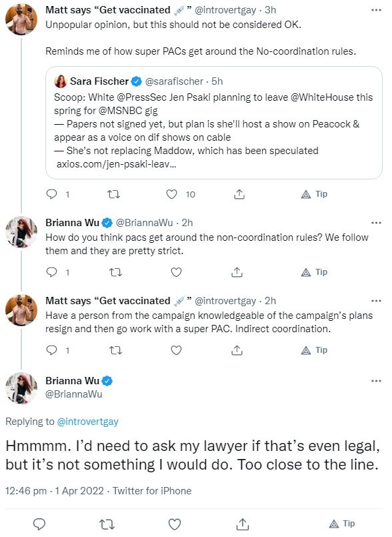Viewport: 392px width, 537px height.
Task: Open more menu on main Brianna Wu tweet
Action: (x=376, y=381)
